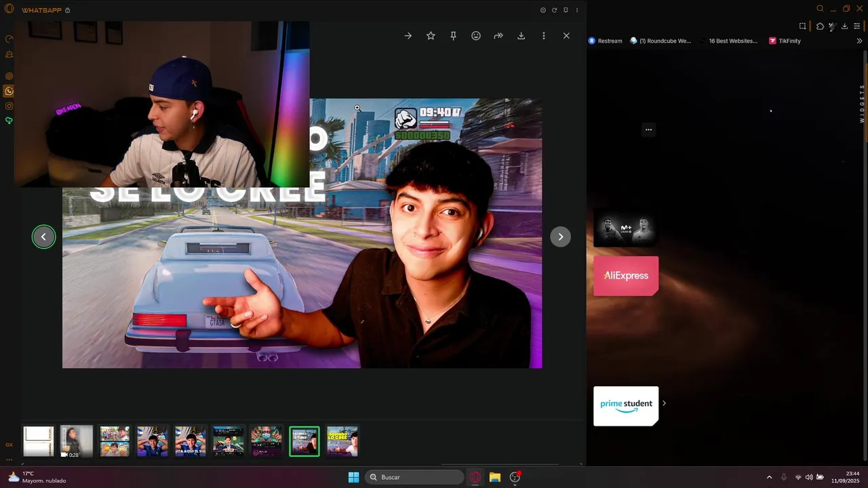The image size is (868, 488).
Task: Select the two-row collage thumbnail
Action: (115, 441)
